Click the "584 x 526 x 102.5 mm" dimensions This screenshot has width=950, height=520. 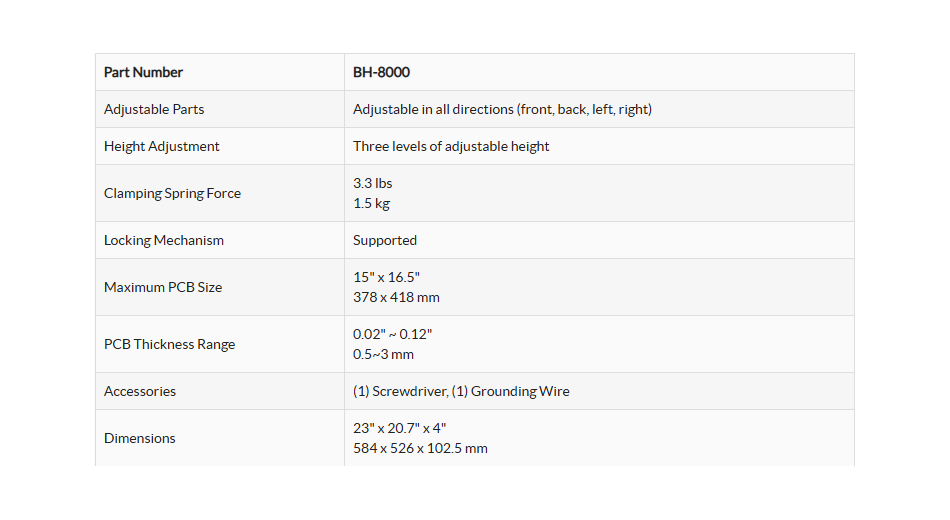[420, 448]
